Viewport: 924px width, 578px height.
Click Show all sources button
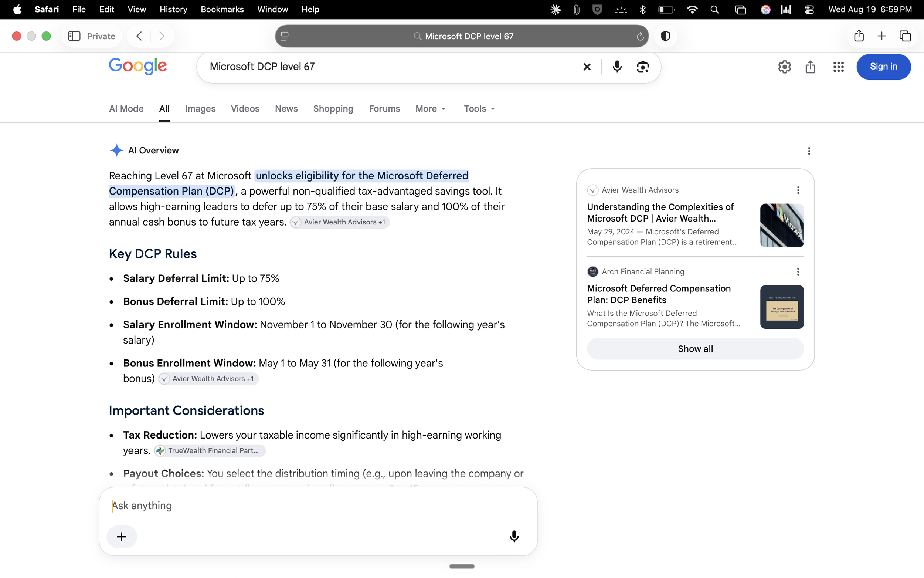[695, 348]
